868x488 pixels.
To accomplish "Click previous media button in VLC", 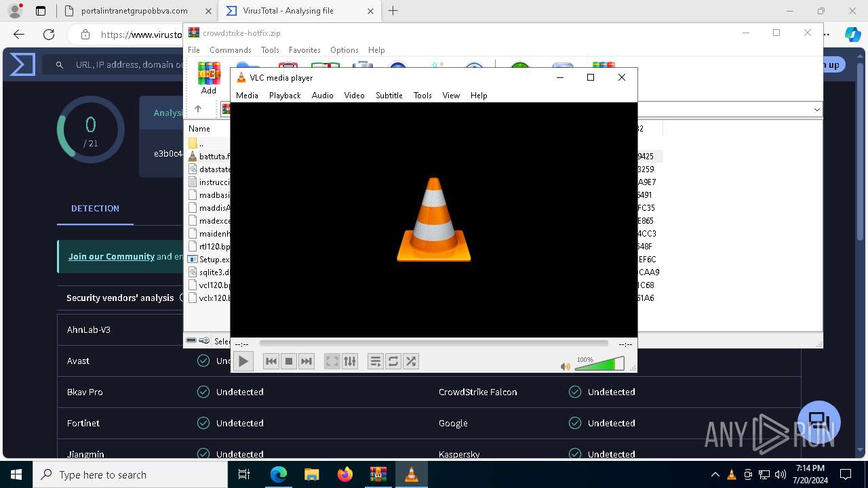I will [x=271, y=361].
